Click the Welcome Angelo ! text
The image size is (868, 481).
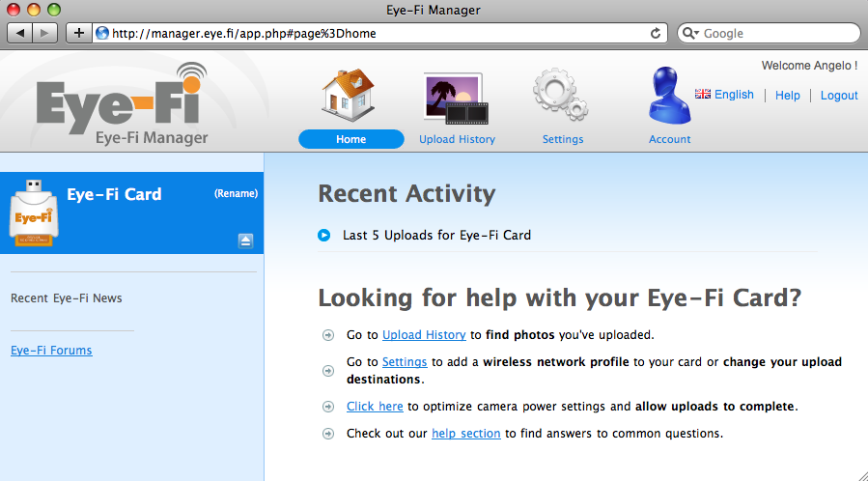(809, 66)
